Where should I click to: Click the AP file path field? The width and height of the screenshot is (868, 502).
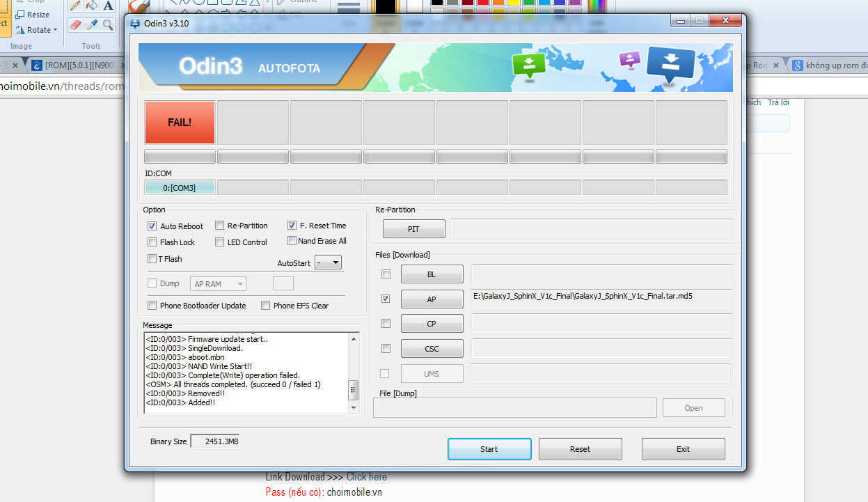(x=601, y=299)
